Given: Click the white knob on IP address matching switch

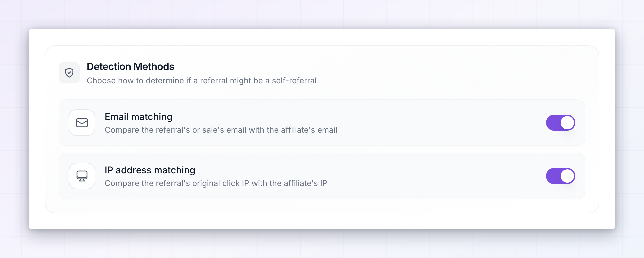Looking at the screenshot, I should 567,176.
